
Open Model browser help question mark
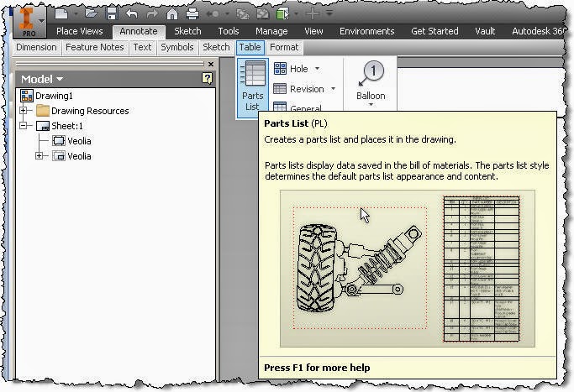[208, 78]
